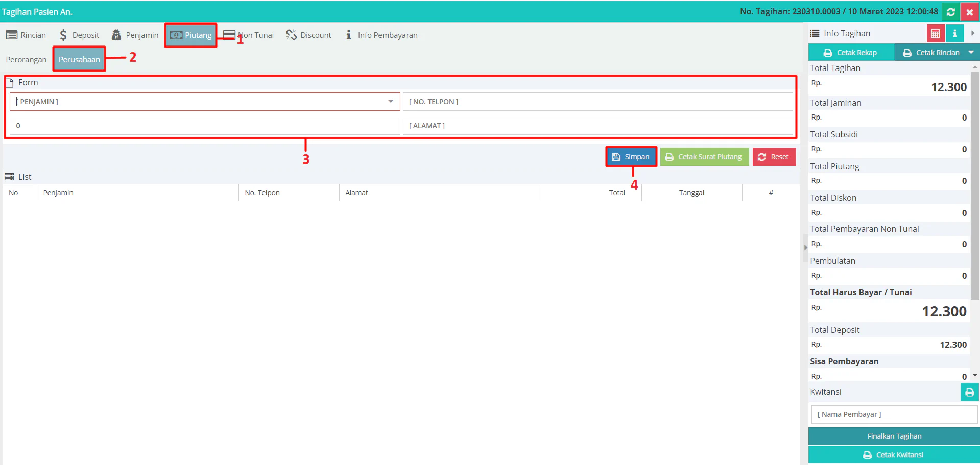Switch to the Non Tunai tab
980x465 pixels.
pos(249,35)
